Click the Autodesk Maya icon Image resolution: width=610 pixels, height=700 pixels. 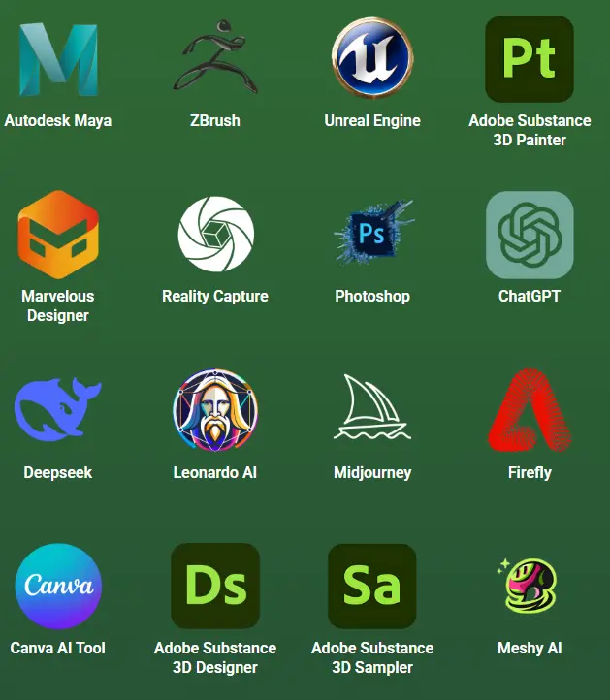point(58,60)
